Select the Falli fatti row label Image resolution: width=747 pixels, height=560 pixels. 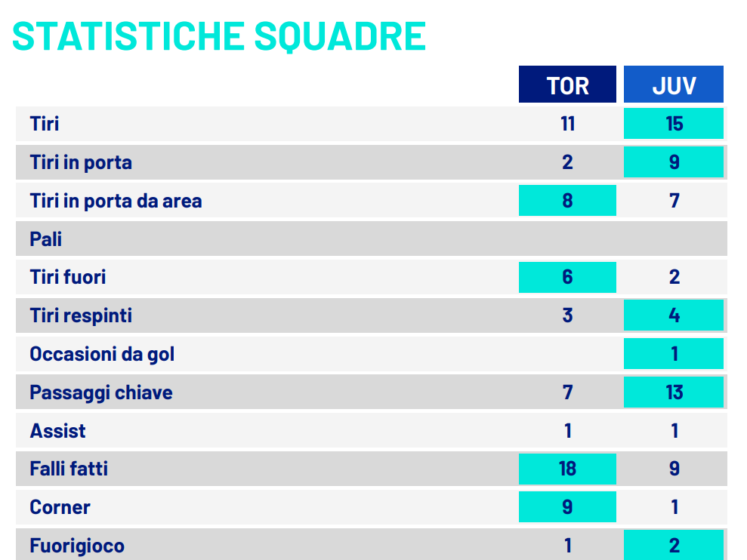[x=69, y=469]
